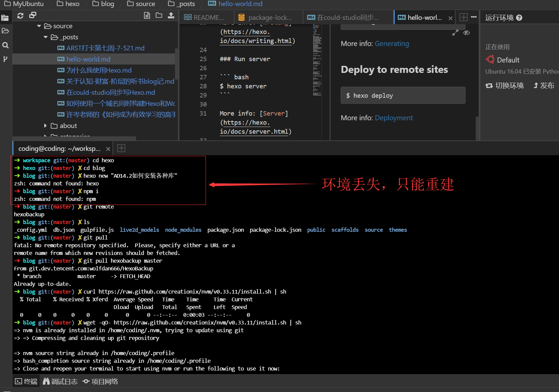Refresh the file tree
The width and height of the screenshot is (559, 392).
point(20,15)
